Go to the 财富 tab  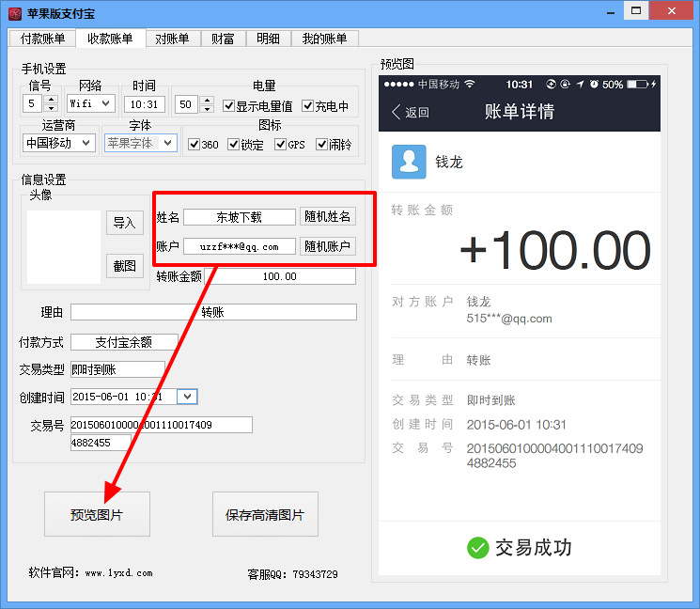coord(224,39)
